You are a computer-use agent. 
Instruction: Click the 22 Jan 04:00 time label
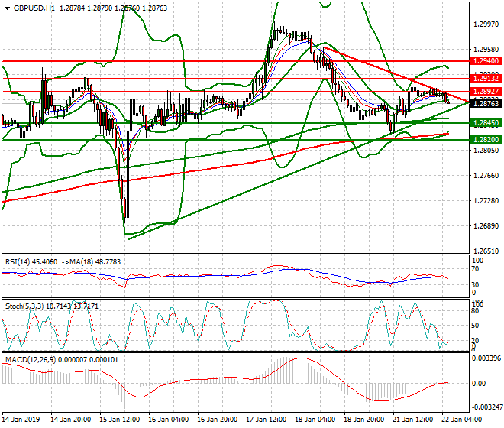click(462, 420)
